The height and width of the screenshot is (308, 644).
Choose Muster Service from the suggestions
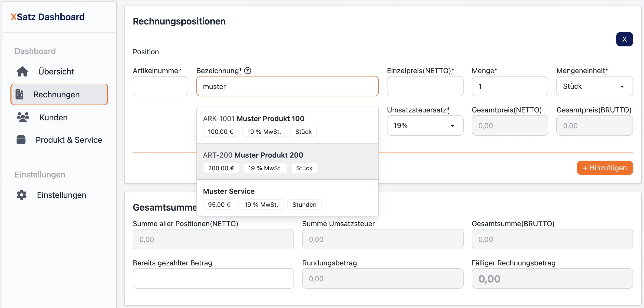click(x=287, y=198)
